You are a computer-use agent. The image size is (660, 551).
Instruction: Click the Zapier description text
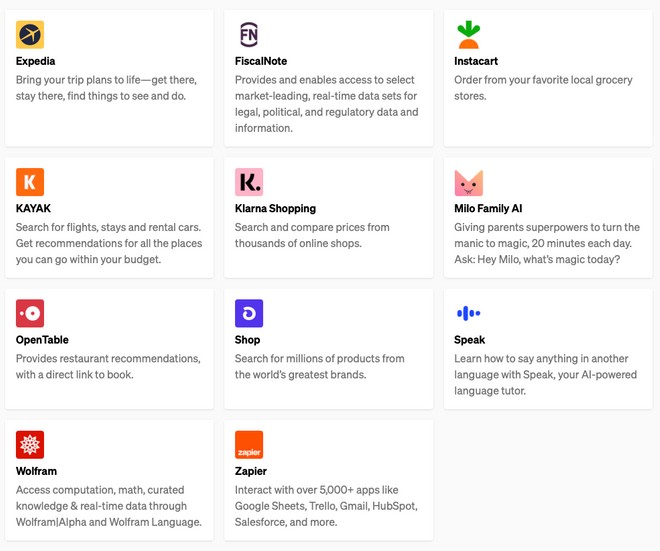point(326,506)
